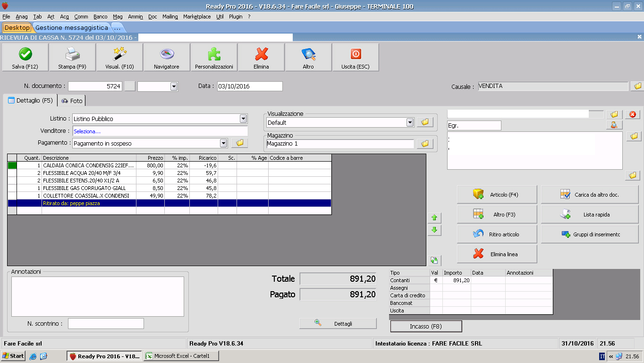Viewport: 644px width, 363px height.
Task: Click the N. scontrino input field
Action: tap(106, 324)
